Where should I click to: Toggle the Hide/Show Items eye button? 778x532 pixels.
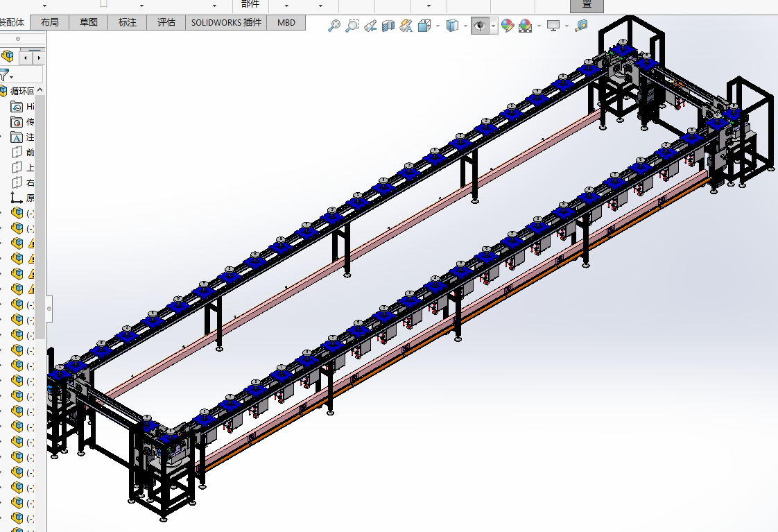(479, 26)
